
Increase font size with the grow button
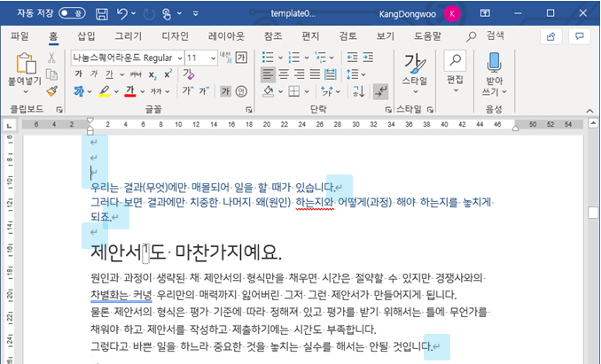pyautogui.click(x=188, y=91)
